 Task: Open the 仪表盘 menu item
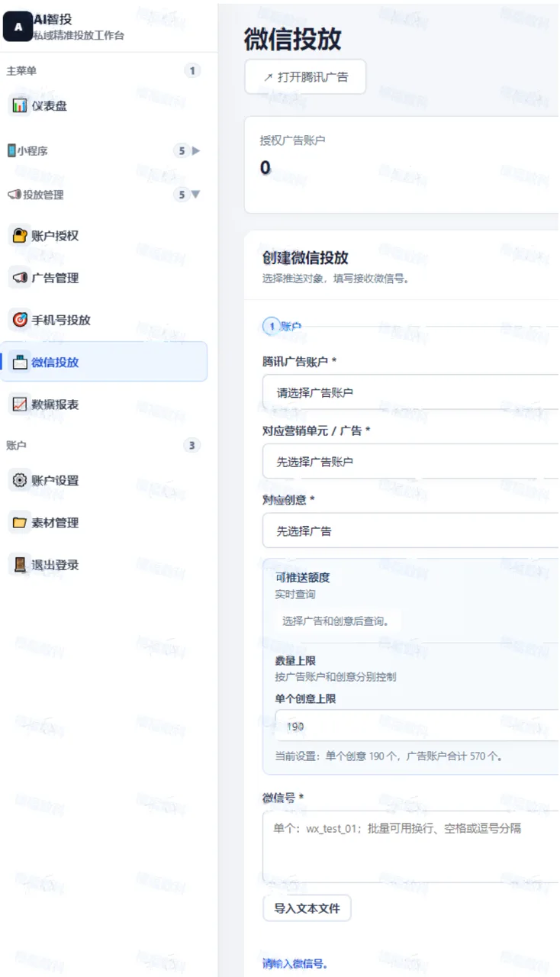pos(104,105)
